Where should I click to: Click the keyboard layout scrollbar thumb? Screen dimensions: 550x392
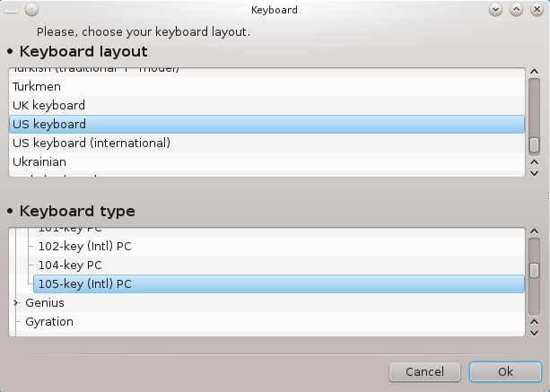[x=534, y=144]
